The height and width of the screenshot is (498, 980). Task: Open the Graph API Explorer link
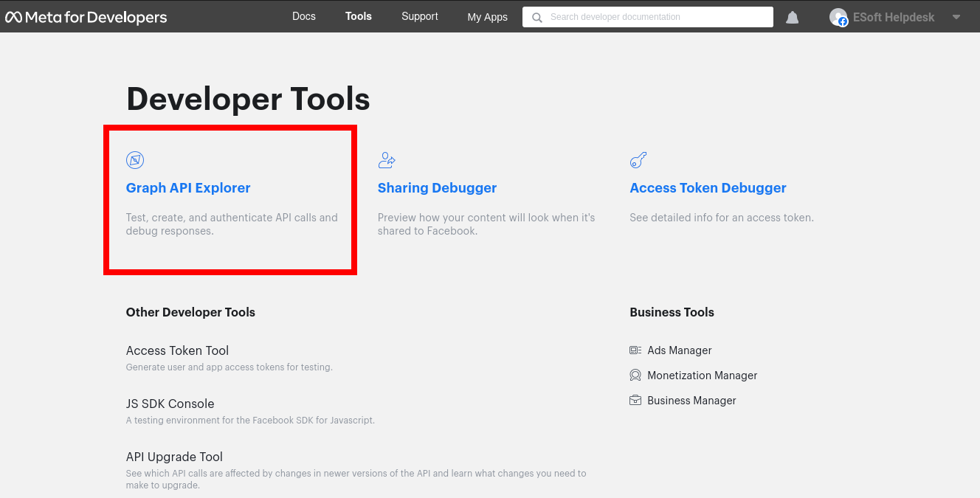pos(188,188)
